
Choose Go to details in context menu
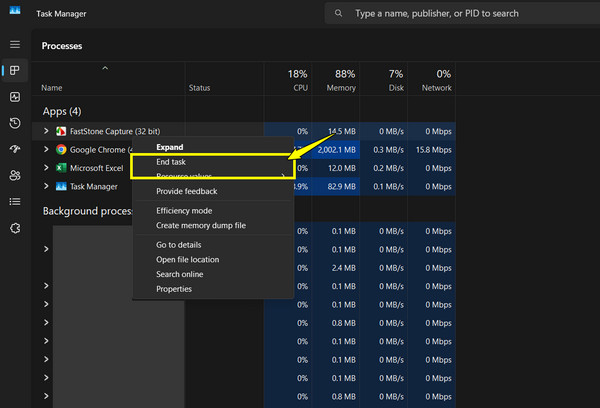click(x=178, y=245)
